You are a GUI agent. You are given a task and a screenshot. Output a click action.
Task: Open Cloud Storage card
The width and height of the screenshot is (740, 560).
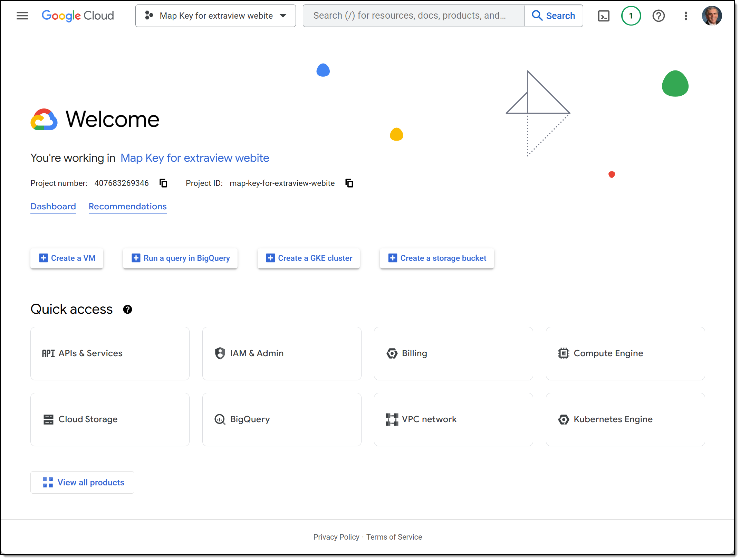(x=110, y=419)
